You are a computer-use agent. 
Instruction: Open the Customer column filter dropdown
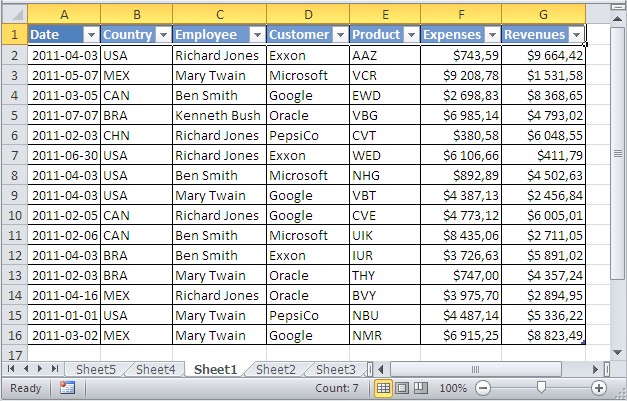pyautogui.click(x=340, y=35)
